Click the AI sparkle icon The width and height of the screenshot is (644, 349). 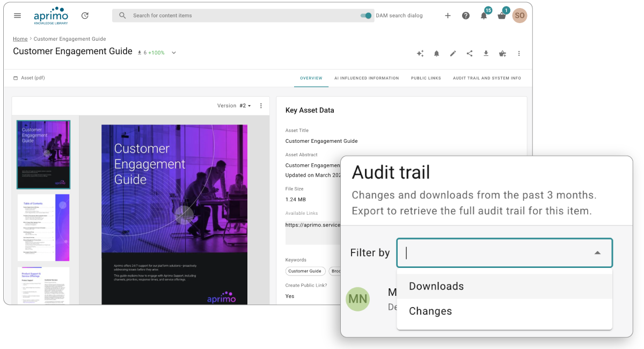(420, 54)
